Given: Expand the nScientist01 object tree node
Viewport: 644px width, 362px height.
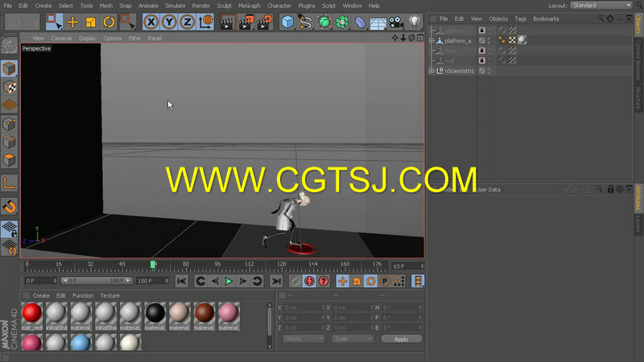Looking at the screenshot, I should [x=431, y=71].
